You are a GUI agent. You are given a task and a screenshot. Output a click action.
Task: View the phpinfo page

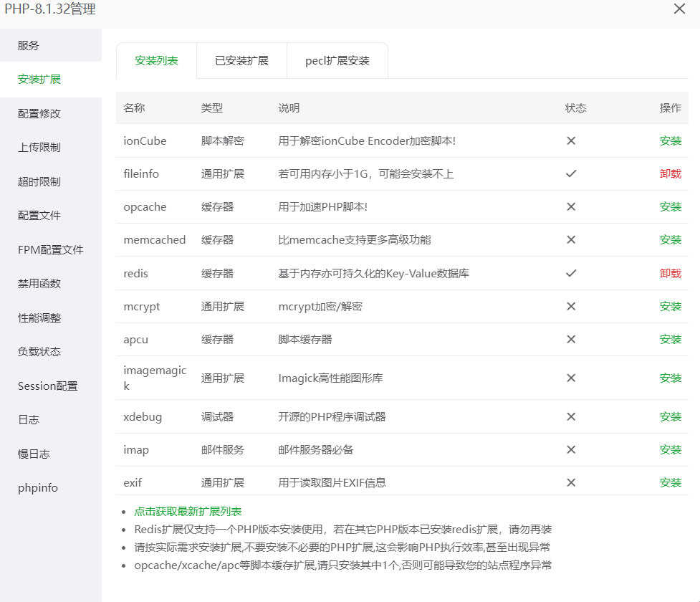tap(38, 488)
